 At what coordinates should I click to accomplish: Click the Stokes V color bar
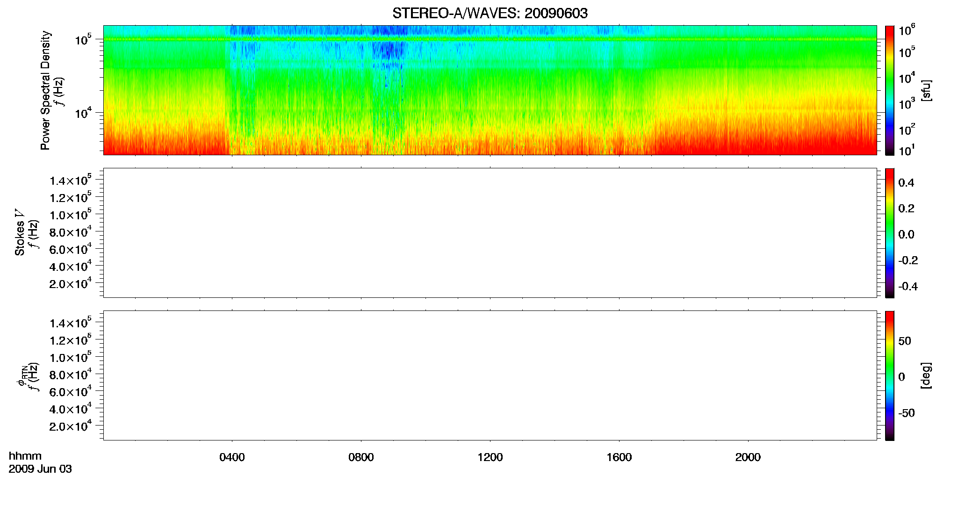[890, 233]
